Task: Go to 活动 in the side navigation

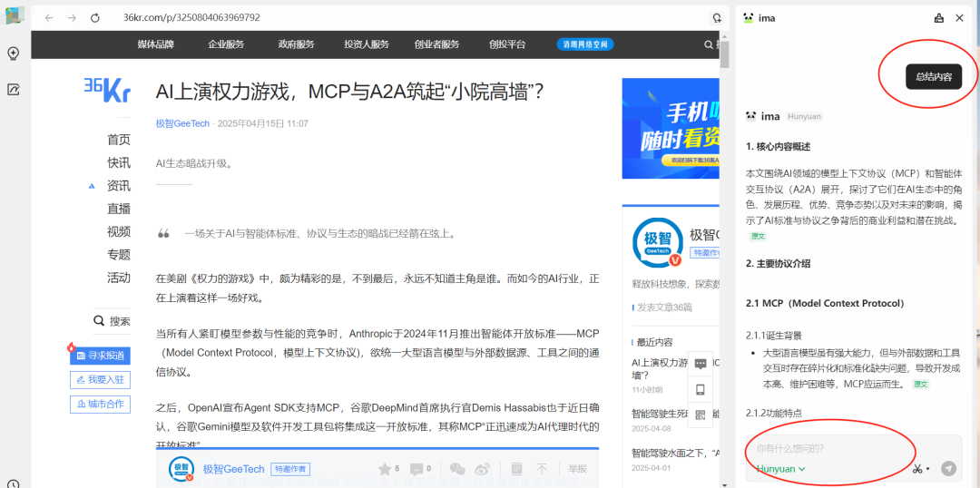Action: (x=119, y=278)
